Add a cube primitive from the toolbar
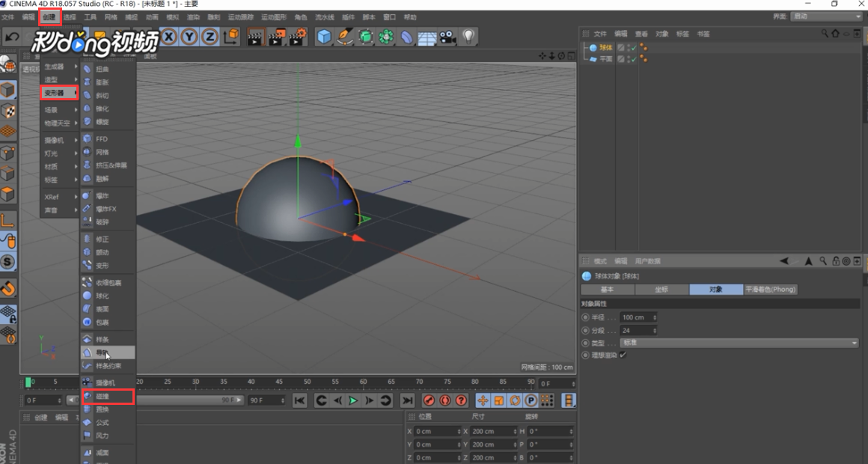This screenshot has width=868, height=464. click(x=323, y=36)
